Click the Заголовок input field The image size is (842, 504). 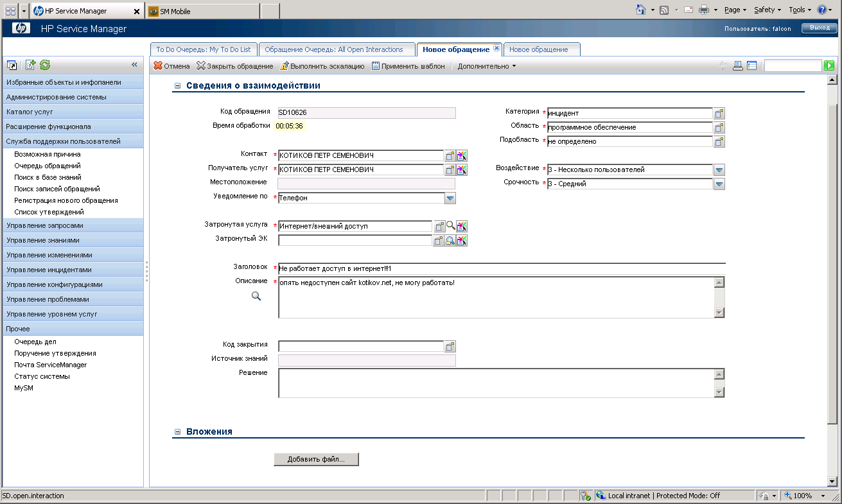[x=502, y=268]
